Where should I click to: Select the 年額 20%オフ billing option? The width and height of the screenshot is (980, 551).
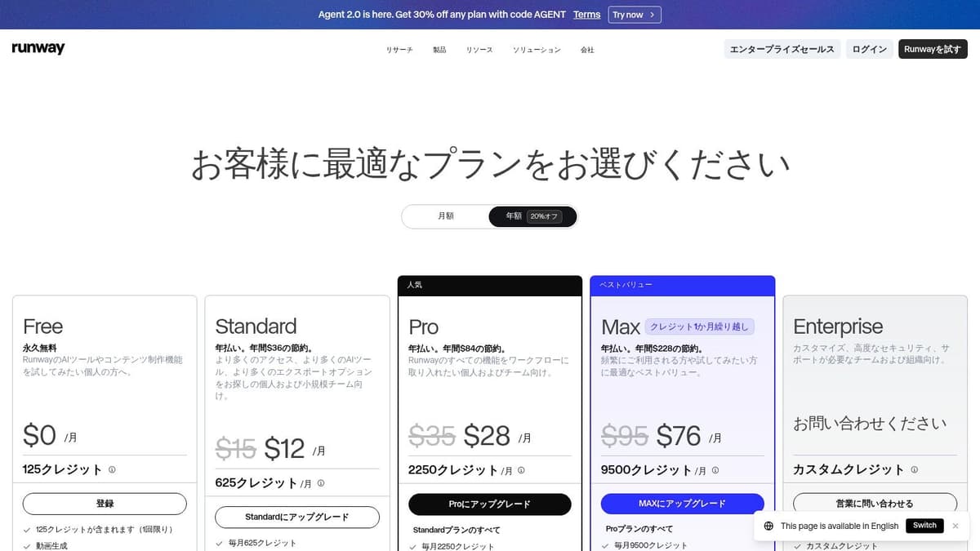pyautogui.click(x=532, y=216)
